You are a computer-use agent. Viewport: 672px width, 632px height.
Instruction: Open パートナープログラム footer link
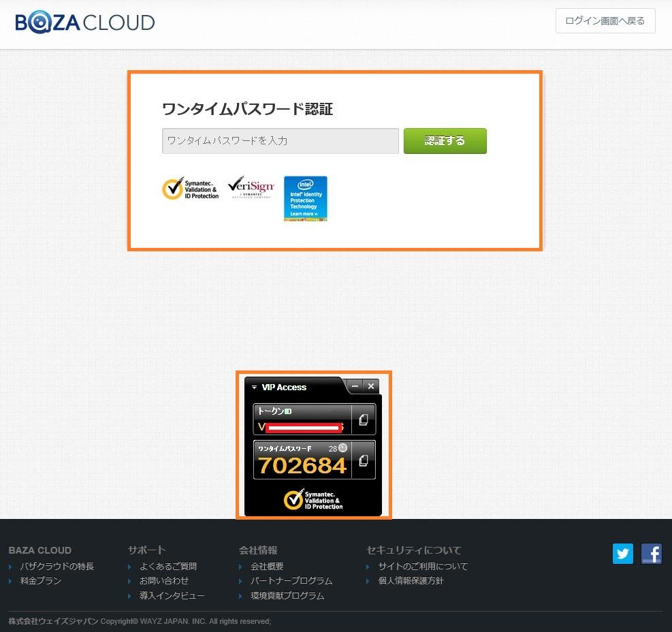click(x=291, y=580)
